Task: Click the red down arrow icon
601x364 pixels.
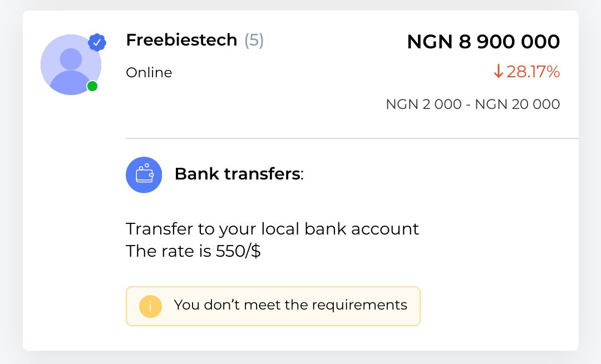Action: (498, 72)
